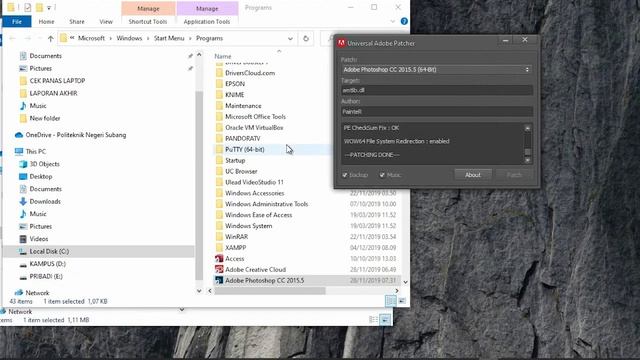
Task: Toggle the Backup checkbox in Patcher
Action: (x=345, y=175)
